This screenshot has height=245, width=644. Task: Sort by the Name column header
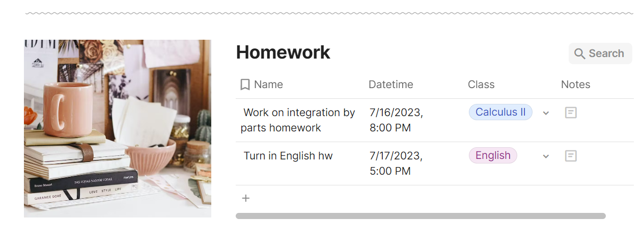coord(268,85)
